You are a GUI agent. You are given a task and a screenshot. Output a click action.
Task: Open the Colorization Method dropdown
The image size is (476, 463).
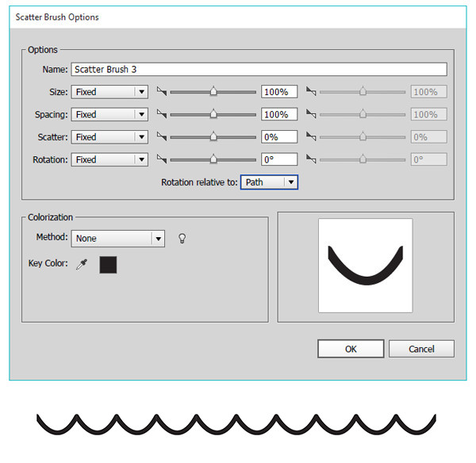[118, 239]
